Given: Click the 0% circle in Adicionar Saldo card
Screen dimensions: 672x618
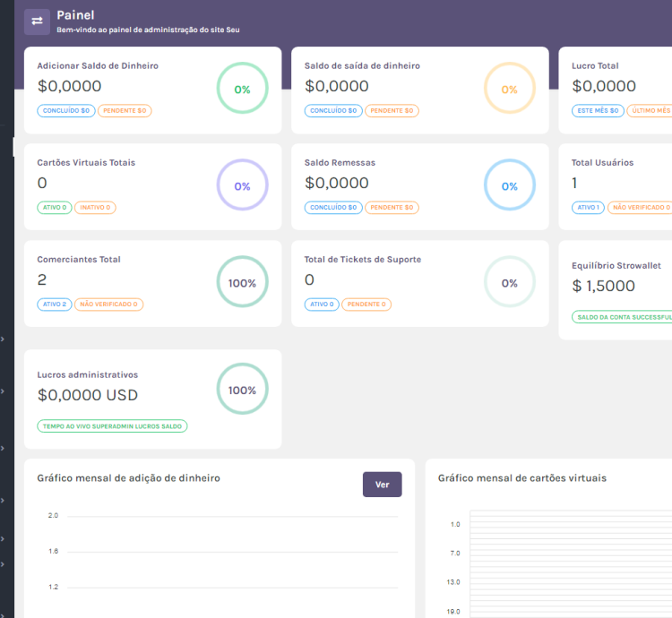Looking at the screenshot, I should tap(242, 89).
